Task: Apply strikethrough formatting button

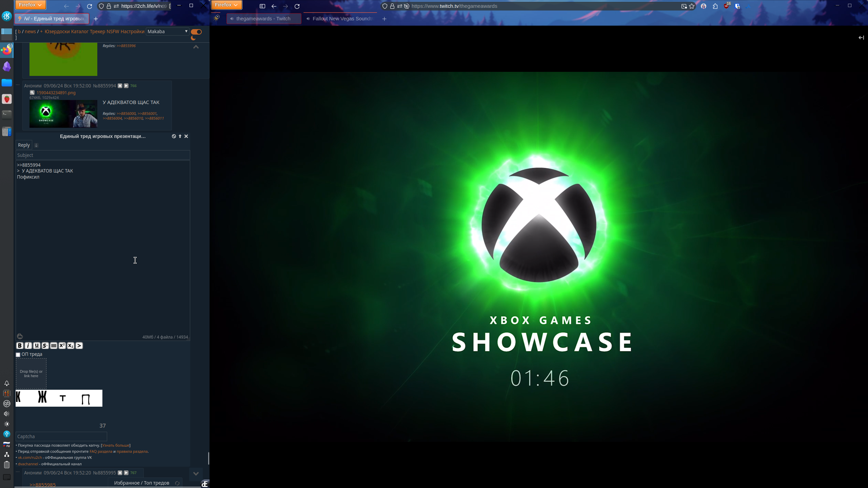Action: (x=45, y=346)
